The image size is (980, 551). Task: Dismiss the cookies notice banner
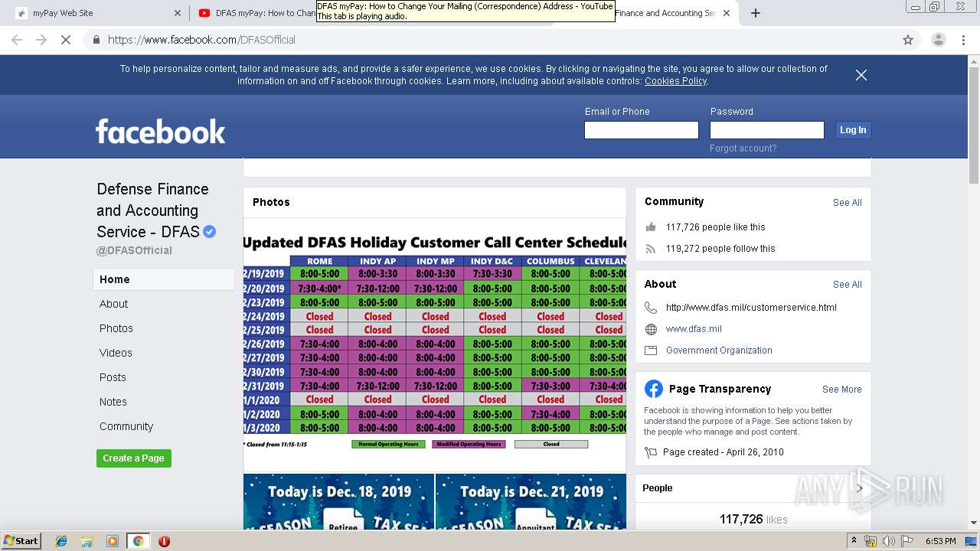pyautogui.click(x=861, y=75)
